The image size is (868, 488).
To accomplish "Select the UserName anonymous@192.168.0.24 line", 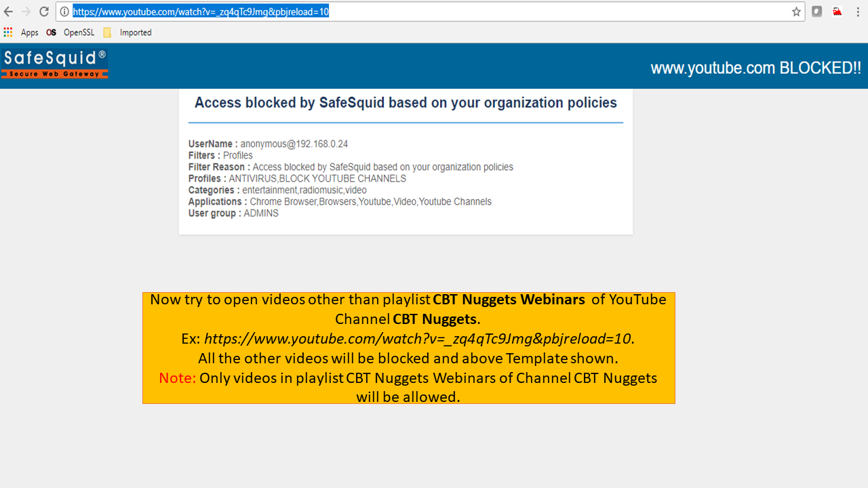I will pos(268,144).
